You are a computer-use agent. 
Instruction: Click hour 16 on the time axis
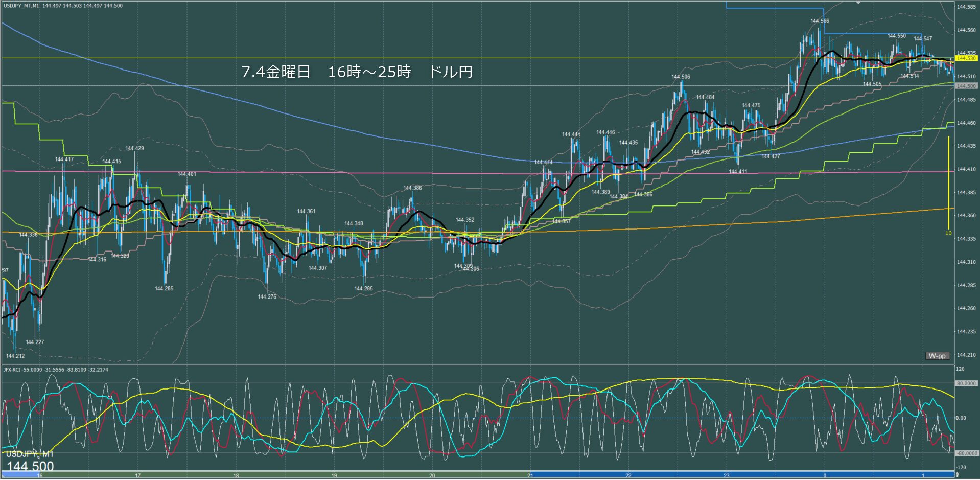tap(40, 476)
